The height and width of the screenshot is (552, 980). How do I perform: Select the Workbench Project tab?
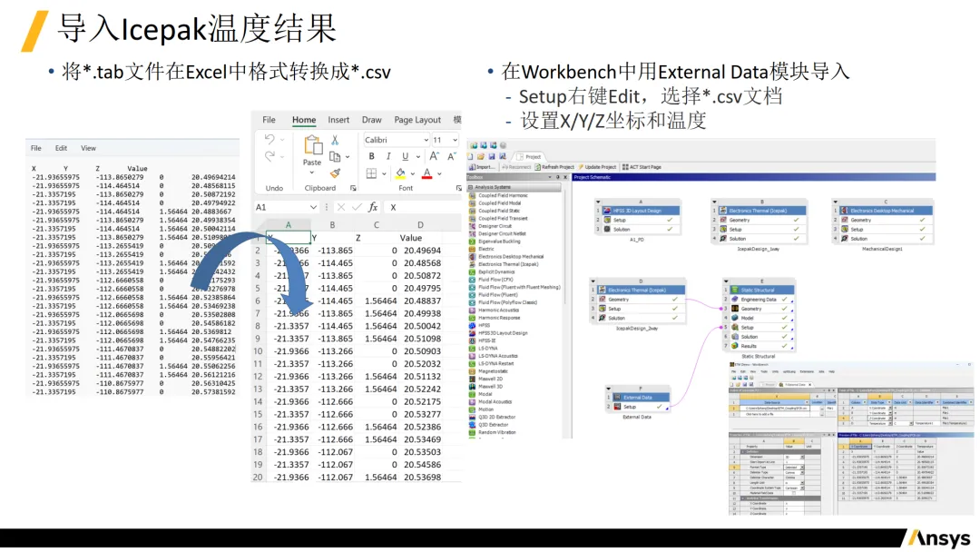tap(529, 156)
